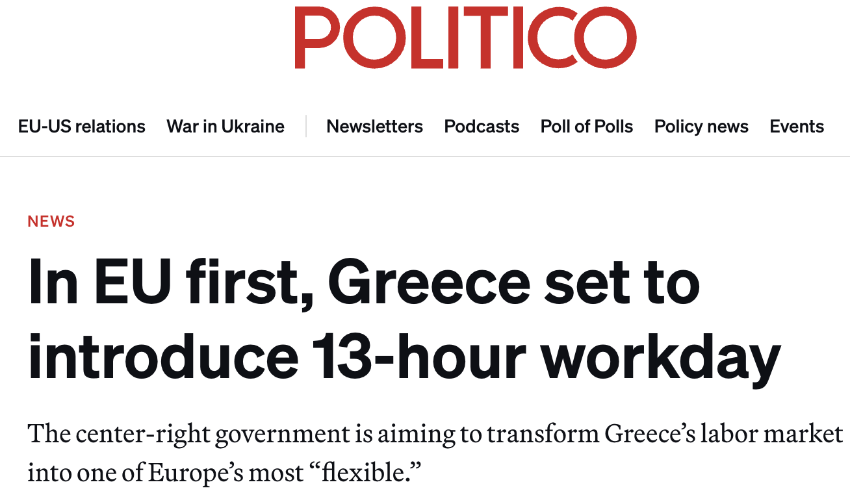Go to War in Ukraine coverage
This screenshot has width=850, height=504.
coord(225,126)
